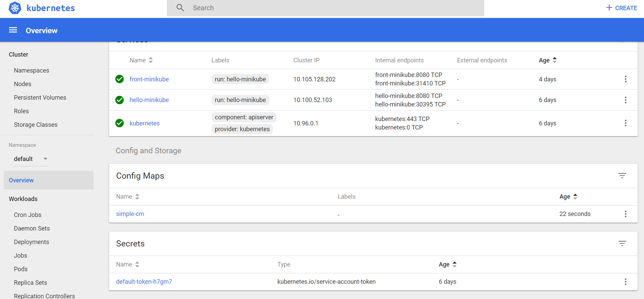The width and height of the screenshot is (644, 299).
Task: Open the kubernetes service link
Action: (144, 123)
